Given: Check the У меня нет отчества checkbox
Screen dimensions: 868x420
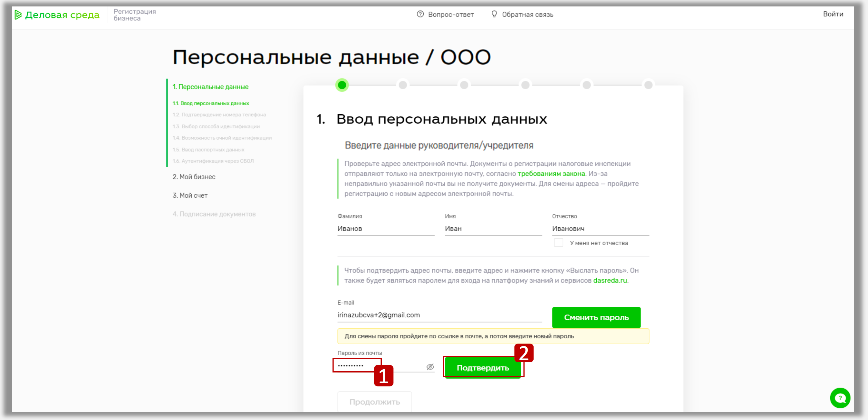Looking at the screenshot, I should pos(558,243).
